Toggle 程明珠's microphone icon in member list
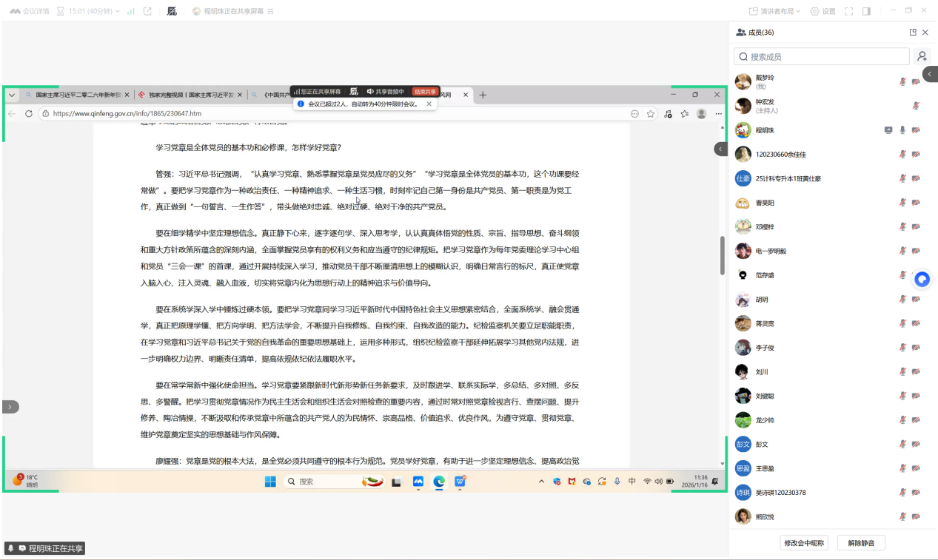 point(902,130)
